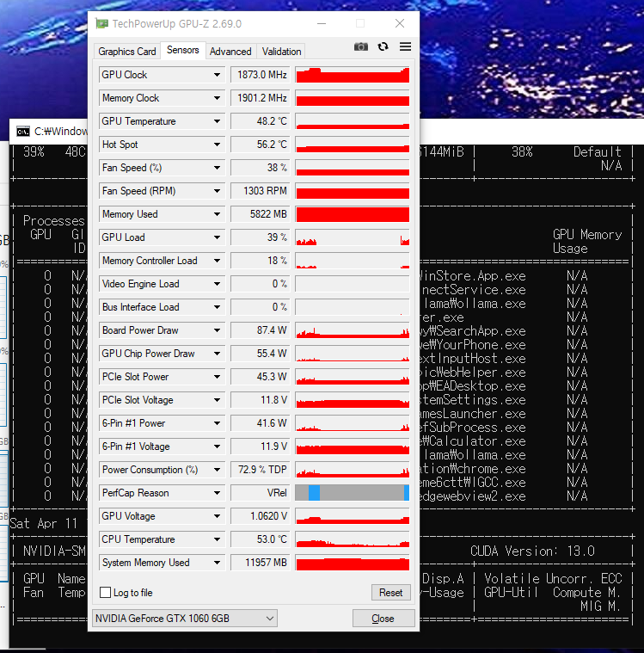The width and height of the screenshot is (644, 653).
Task: Click the GPU Clock history graph
Action: [x=353, y=75]
